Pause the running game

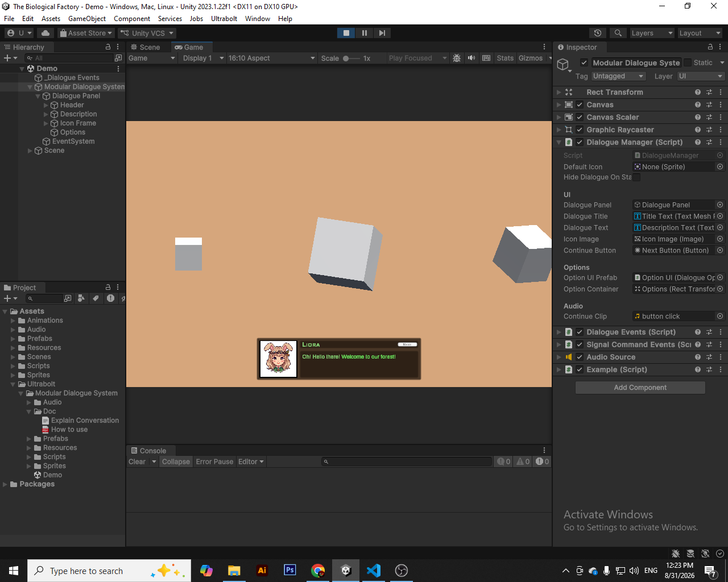pos(365,33)
